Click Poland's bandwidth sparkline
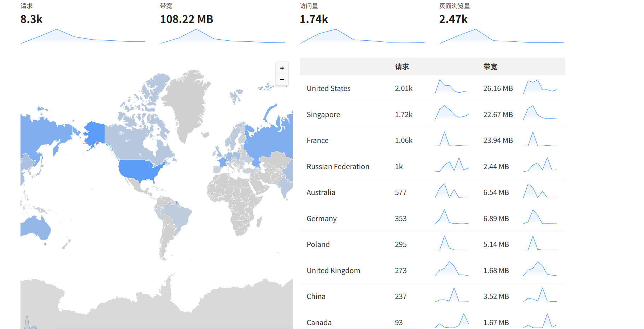The height and width of the screenshot is (329, 644). click(x=540, y=244)
